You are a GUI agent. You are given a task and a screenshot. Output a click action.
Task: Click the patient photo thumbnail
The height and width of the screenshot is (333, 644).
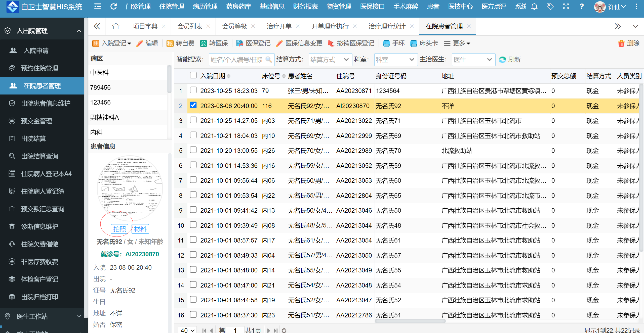(130, 188)
